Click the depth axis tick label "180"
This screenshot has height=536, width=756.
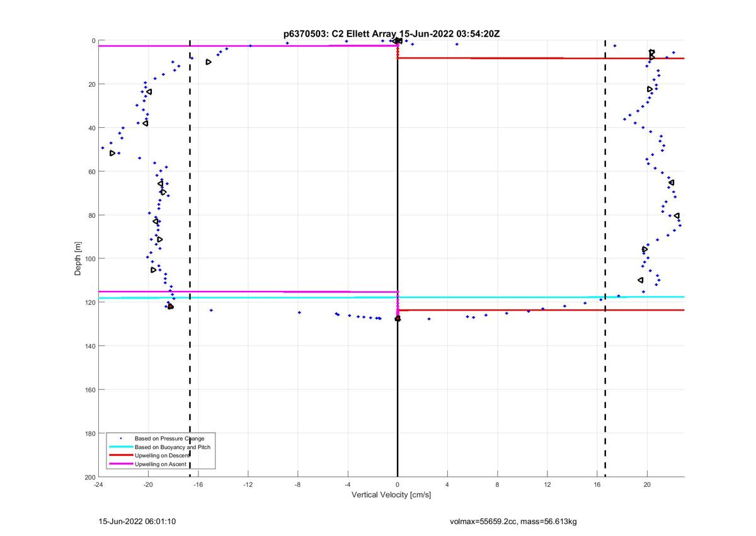click(89, 433)
